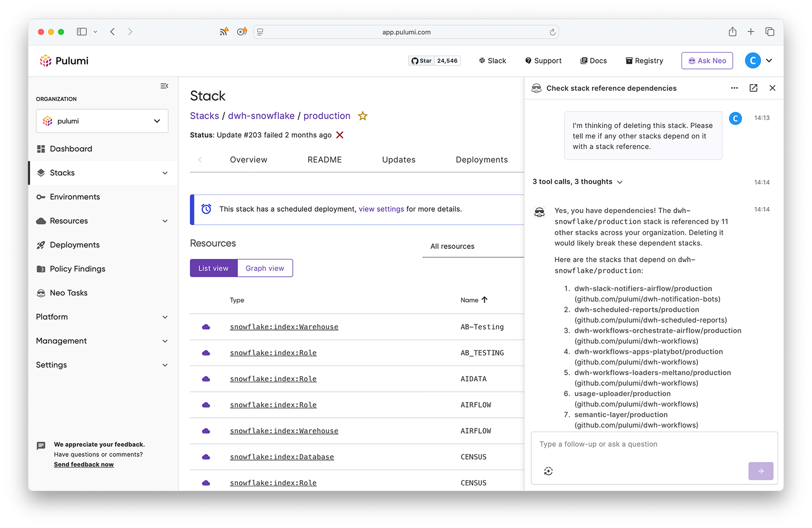Viewport: 812px width, 528px height.
Task: Open the README tab
Action: 324,160
